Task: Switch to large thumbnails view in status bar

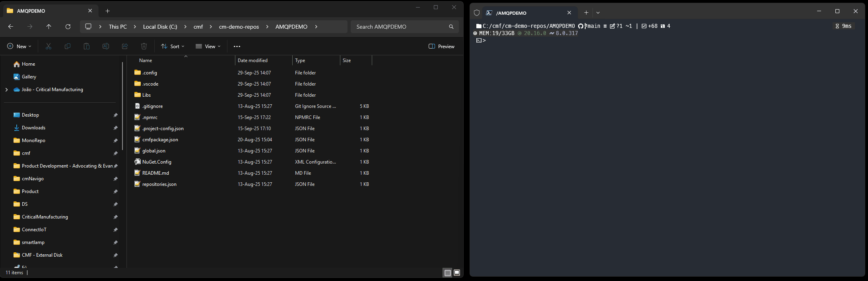Action: (x=457, y=273)
